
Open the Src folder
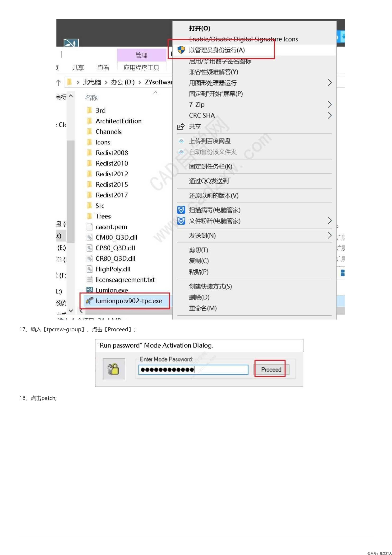coord(100,206)
